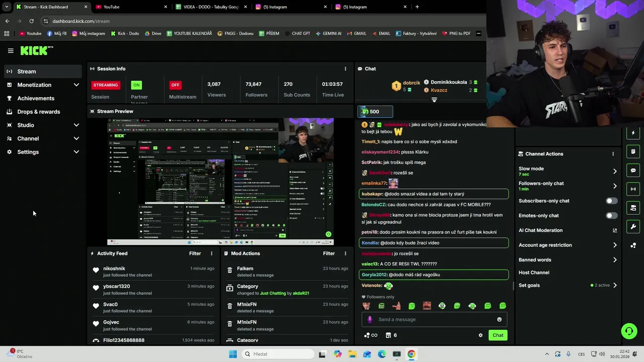Open the green headset support bubble

628,331
